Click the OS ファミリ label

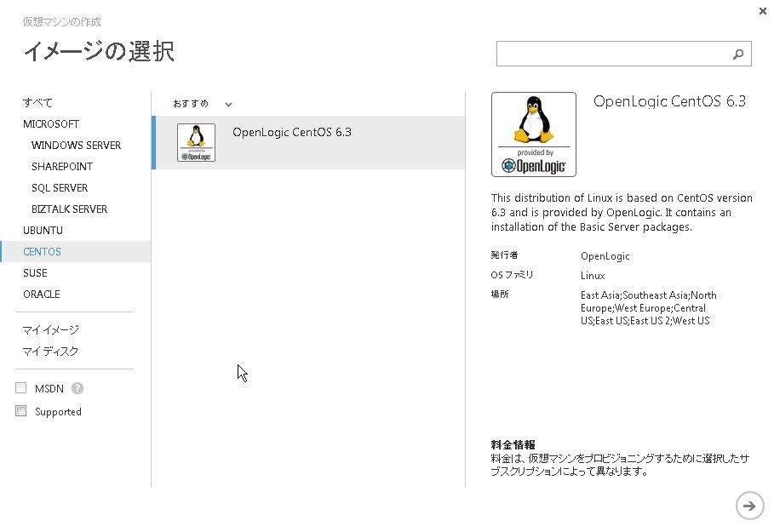pyautogui.click(x=512, y=275)
